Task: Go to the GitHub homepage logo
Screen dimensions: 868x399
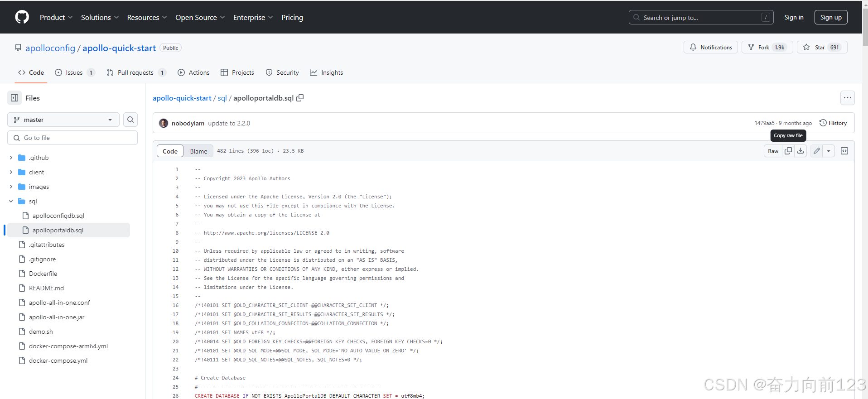Action: 22,17
